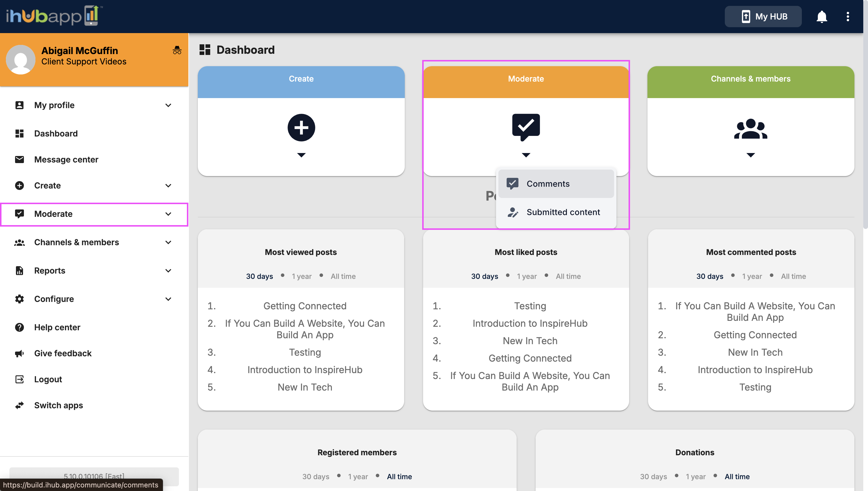Click the Channels & members group icon in the sidebar
This screenshot has width=868, height=491.
[x=19, y=242]
